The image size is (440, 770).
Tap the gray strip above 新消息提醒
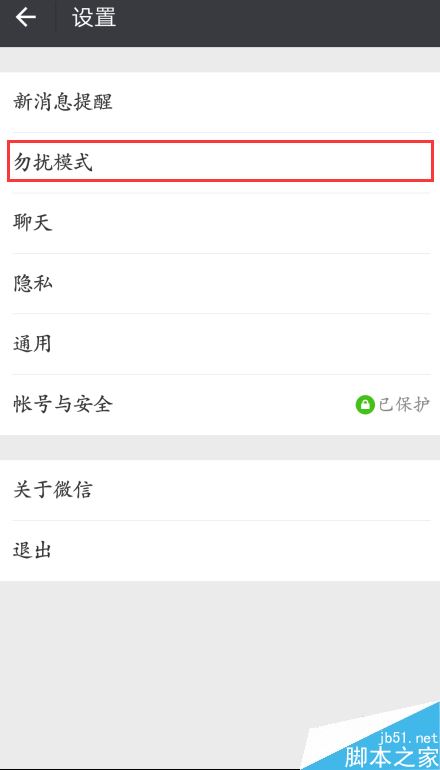tap(220, 59)
